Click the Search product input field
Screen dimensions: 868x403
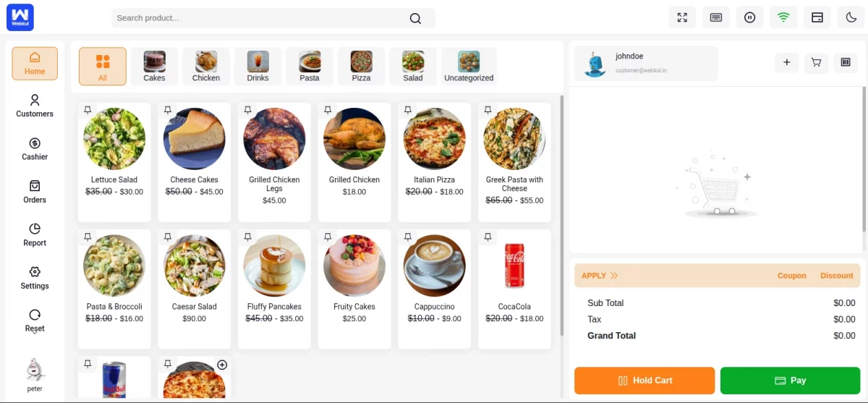[260, 18]
